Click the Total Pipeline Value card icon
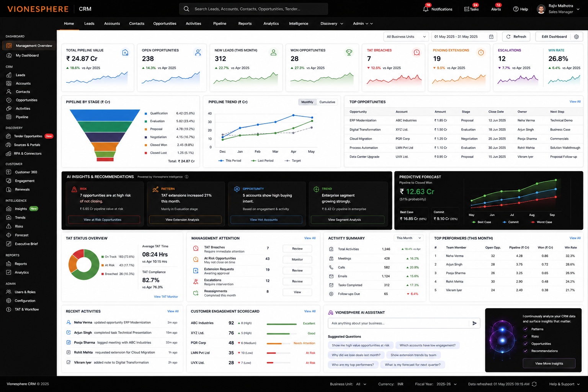The height and width of the screenshot is (392, 588). (125, 53)
